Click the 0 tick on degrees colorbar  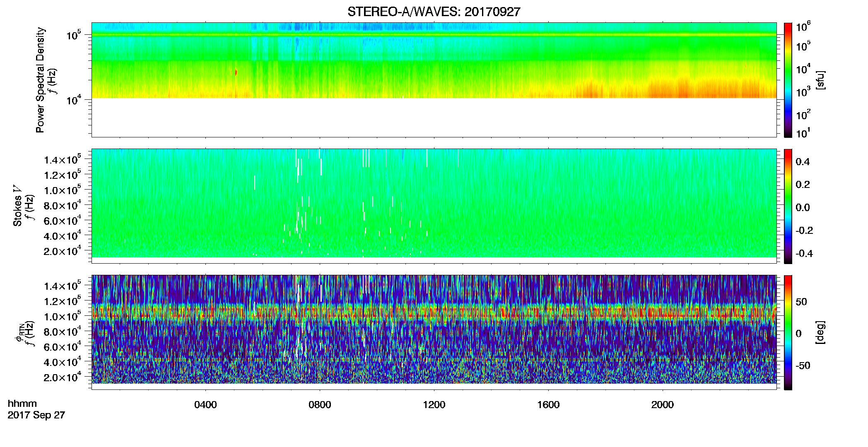(798, 334)
